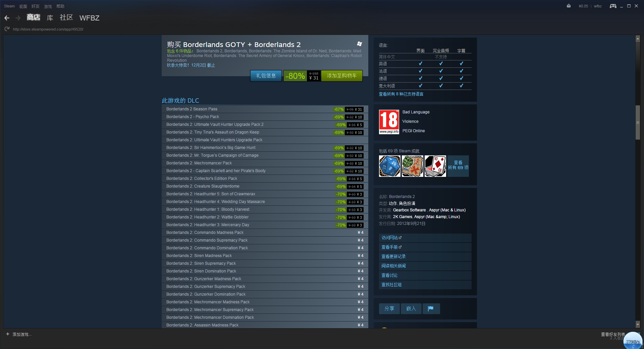
Task: Open the 阅读相关新闻 link
Action: click(x=425, y=266)
